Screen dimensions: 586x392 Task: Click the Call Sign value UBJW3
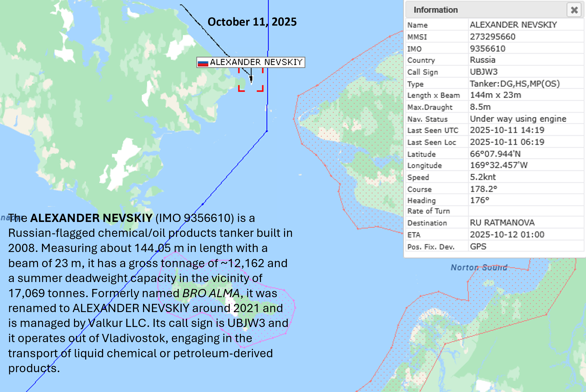click(483, 72)
